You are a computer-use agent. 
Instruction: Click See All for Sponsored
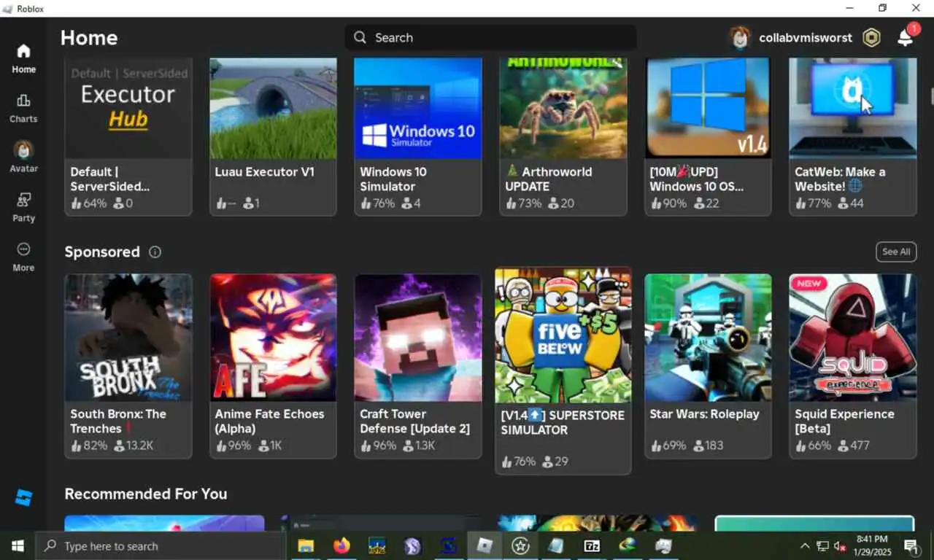tap(896, 252)
